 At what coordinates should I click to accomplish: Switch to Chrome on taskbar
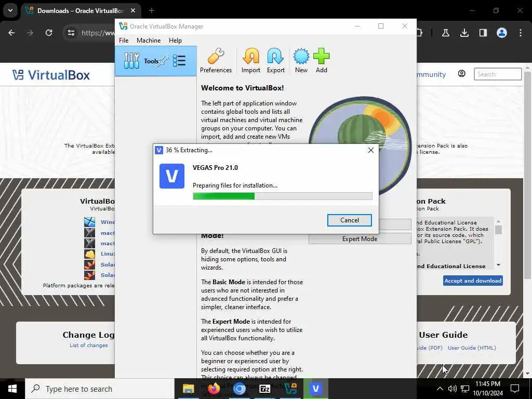point(239,389)
